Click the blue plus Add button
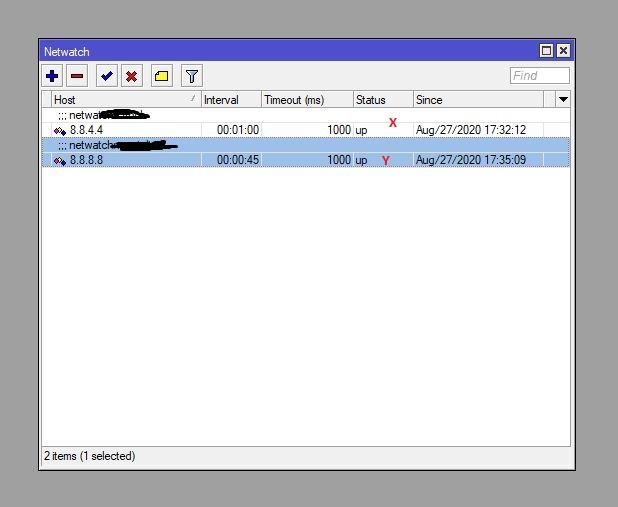Screen dimensions: 618x507 53,76
